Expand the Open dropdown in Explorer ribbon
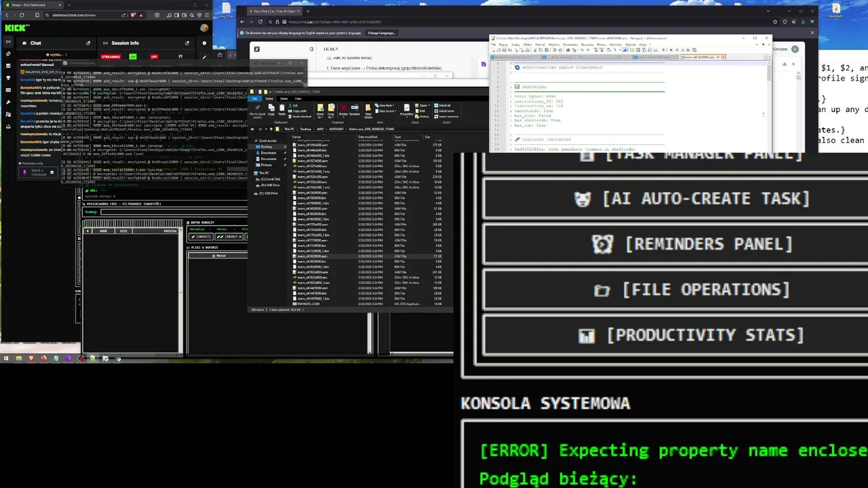This screenshot has width=868, height=488. (x=423, y=105)
